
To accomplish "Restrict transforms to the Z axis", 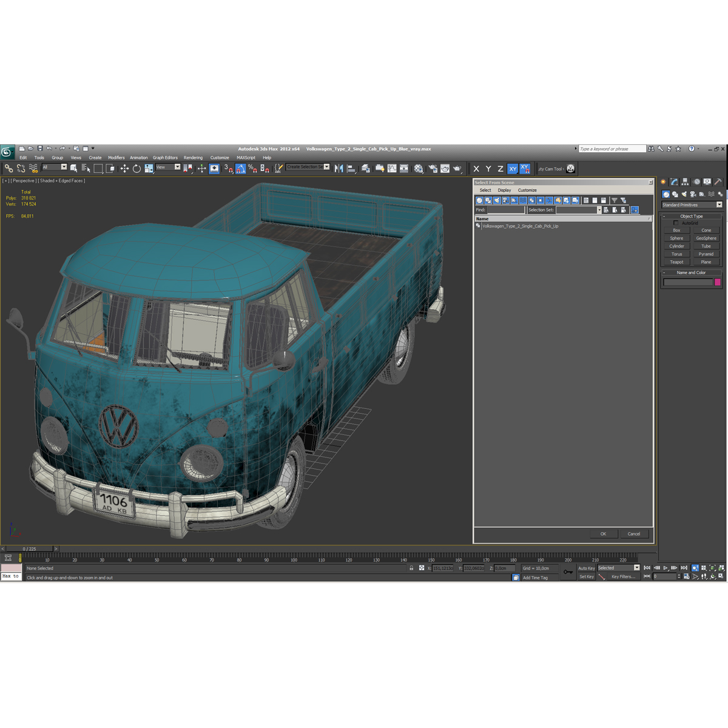I will pyautogui.click(x=500, y=169).
